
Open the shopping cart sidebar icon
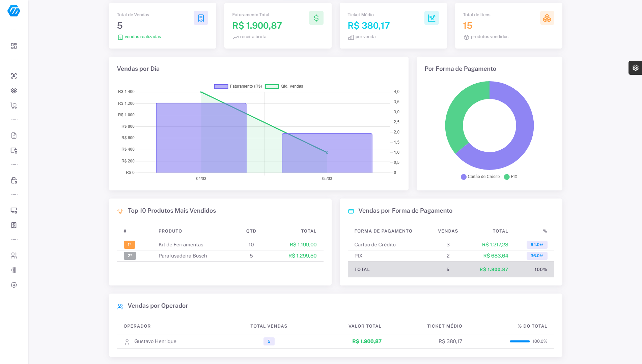(x=14, y=106)
